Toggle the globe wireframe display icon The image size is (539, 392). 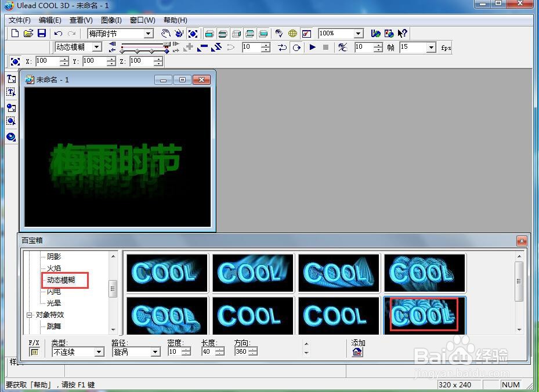tap(292, 33)
